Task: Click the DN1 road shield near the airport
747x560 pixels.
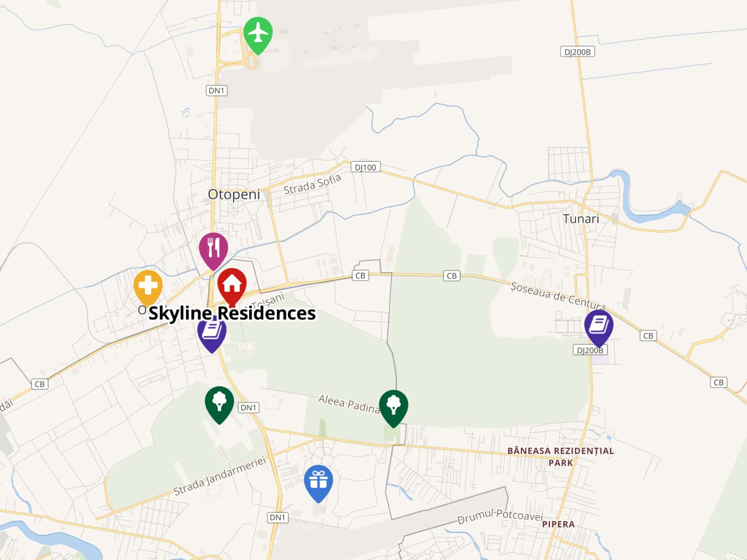Action: coord(216,90)
